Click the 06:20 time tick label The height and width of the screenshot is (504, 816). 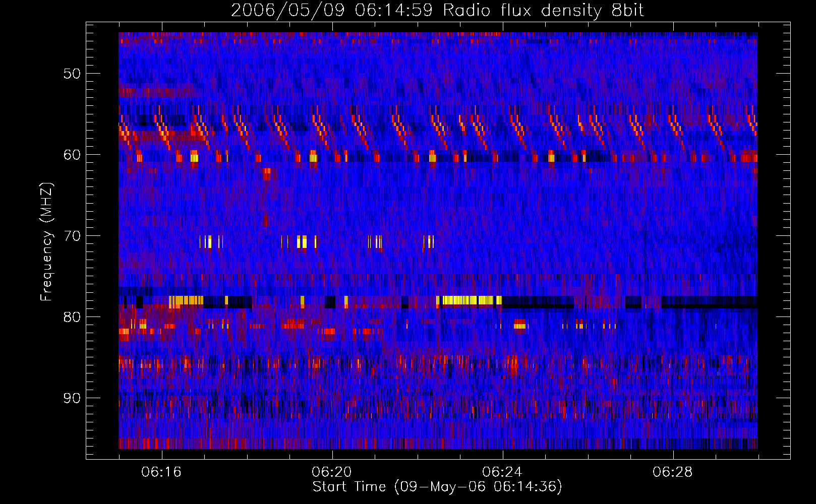tap(332, 472)
